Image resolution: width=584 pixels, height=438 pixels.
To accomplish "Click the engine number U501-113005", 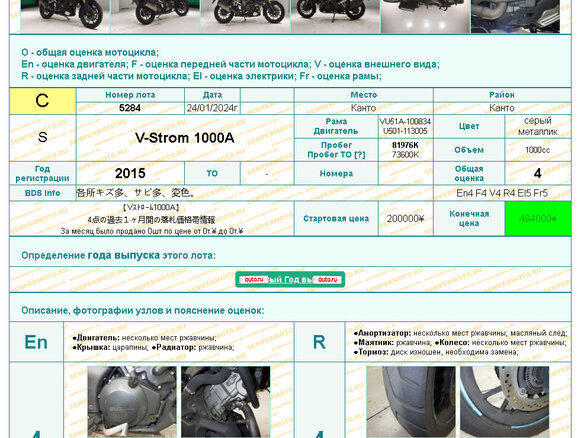I will click(x=405, y=131).
